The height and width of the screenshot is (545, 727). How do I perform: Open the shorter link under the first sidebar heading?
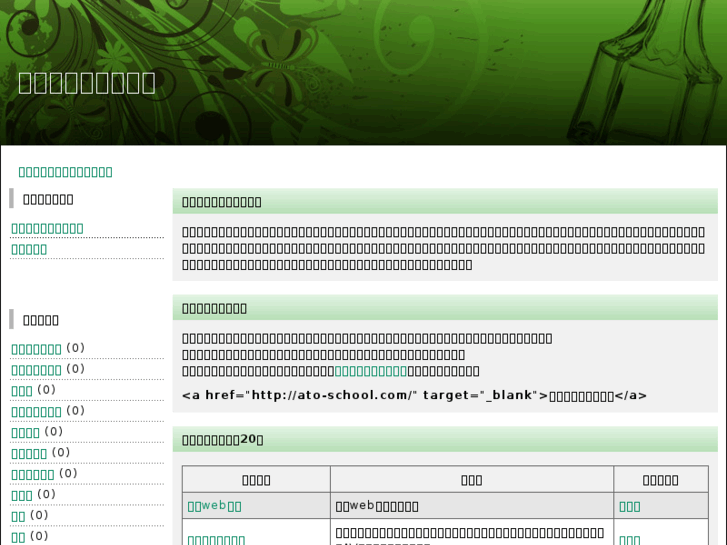[x=29, y=250]
